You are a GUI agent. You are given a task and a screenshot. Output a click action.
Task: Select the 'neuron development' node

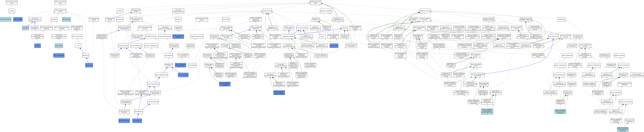(153, 84)
